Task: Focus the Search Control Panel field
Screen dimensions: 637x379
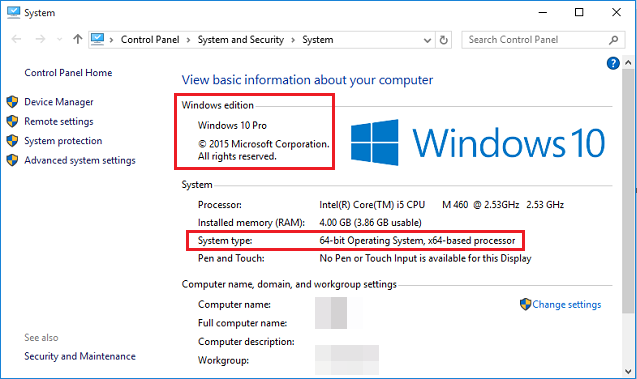Action: coord(537,40)
